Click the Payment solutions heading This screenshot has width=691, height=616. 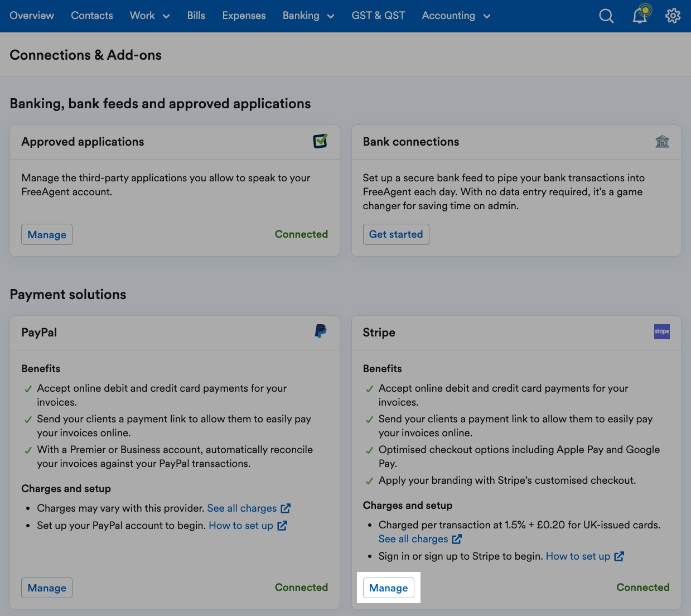point(68,295)
